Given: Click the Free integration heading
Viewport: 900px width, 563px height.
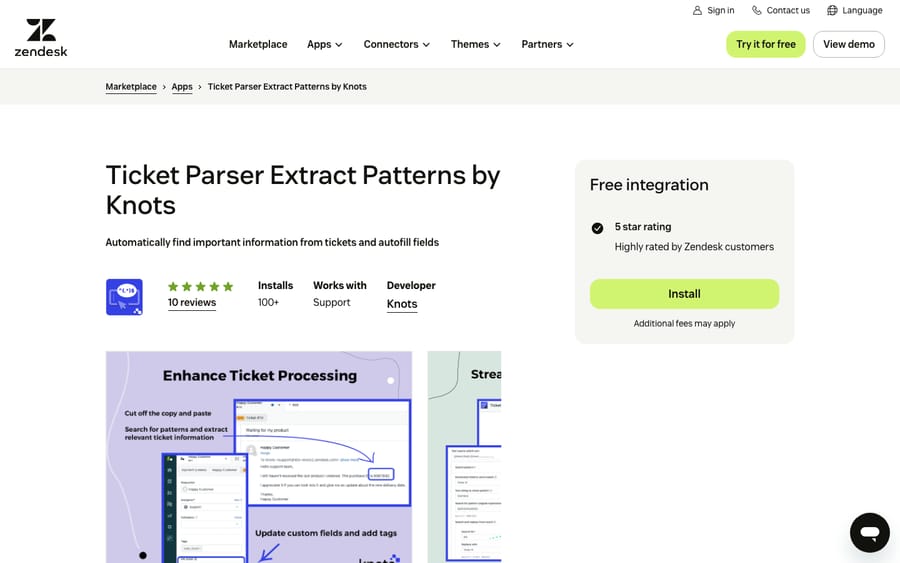Looking at the screenshot, I should click(x=649, y=185).
